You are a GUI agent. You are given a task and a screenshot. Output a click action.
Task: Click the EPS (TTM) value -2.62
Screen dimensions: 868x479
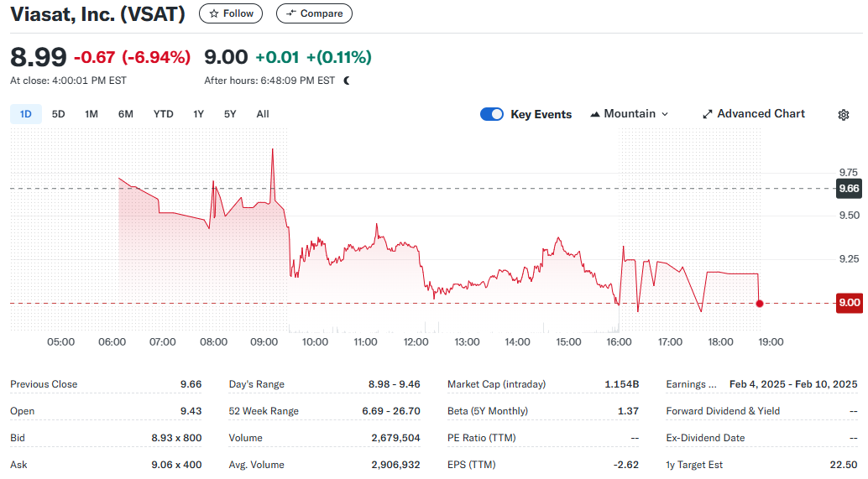pos(626,465)
